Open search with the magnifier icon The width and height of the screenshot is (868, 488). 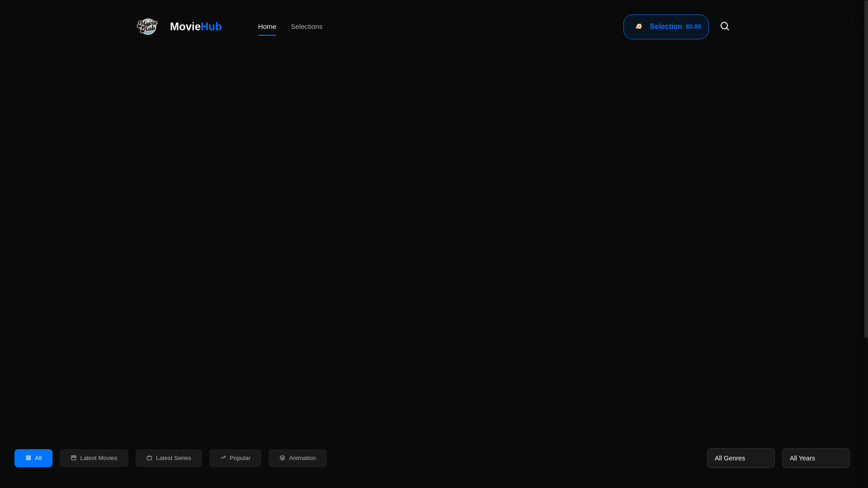(x=724, y=26)
